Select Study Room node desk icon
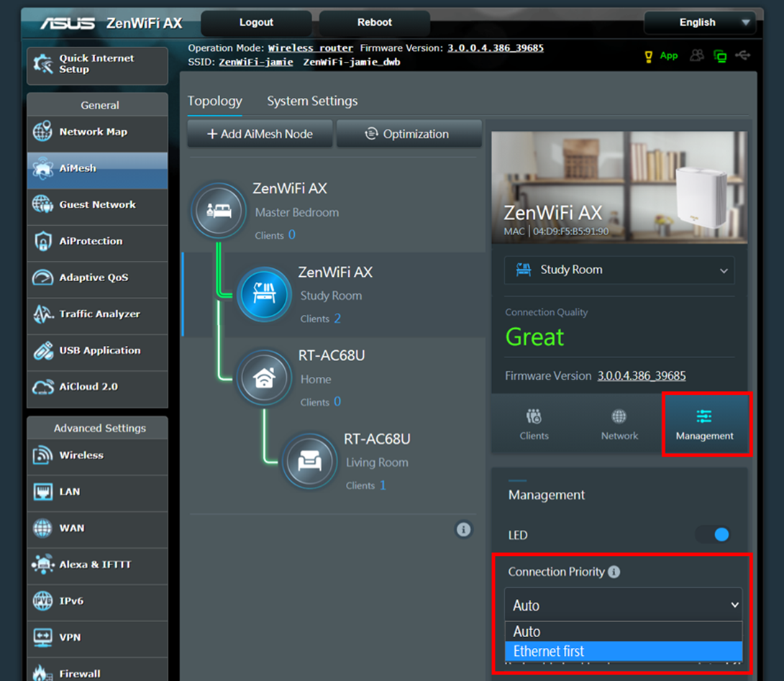The width and height of the screenshot is (784, 681). tap(265, 294)
